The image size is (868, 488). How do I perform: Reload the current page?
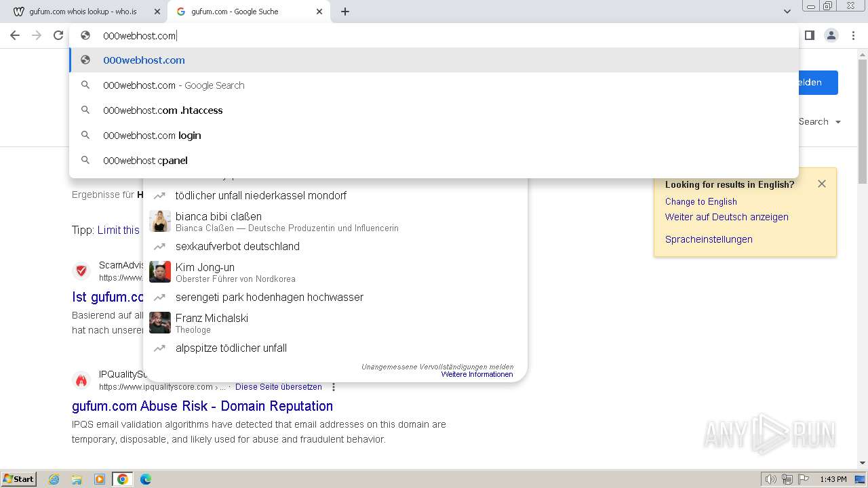click(x=58, y=35)
